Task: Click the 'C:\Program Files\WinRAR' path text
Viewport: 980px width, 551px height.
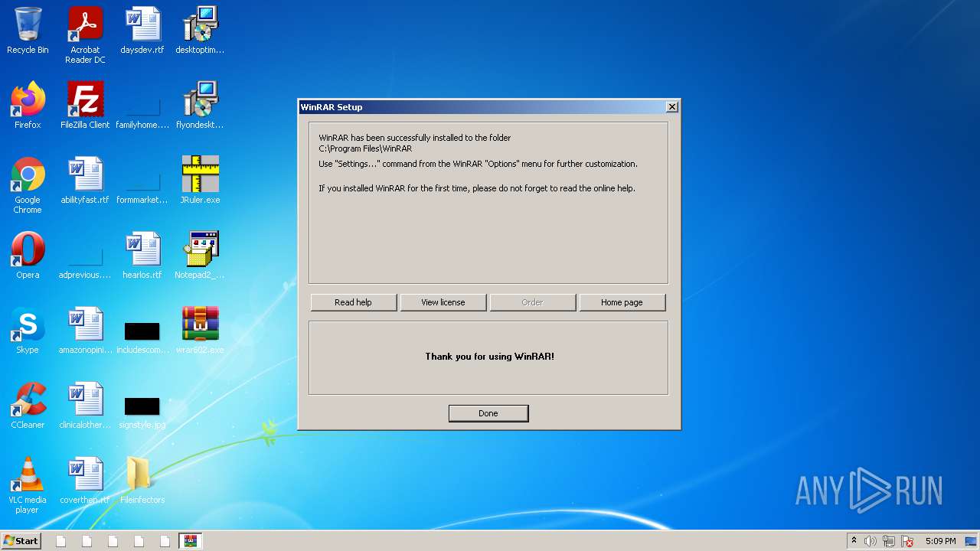Action: [365, 148]
